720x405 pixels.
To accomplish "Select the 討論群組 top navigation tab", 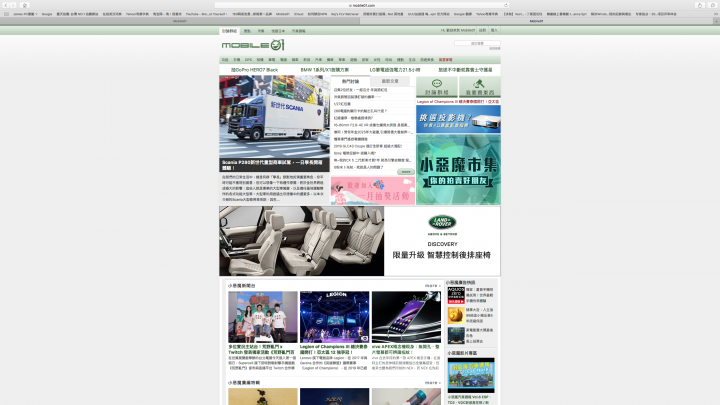I will point(229,31).
